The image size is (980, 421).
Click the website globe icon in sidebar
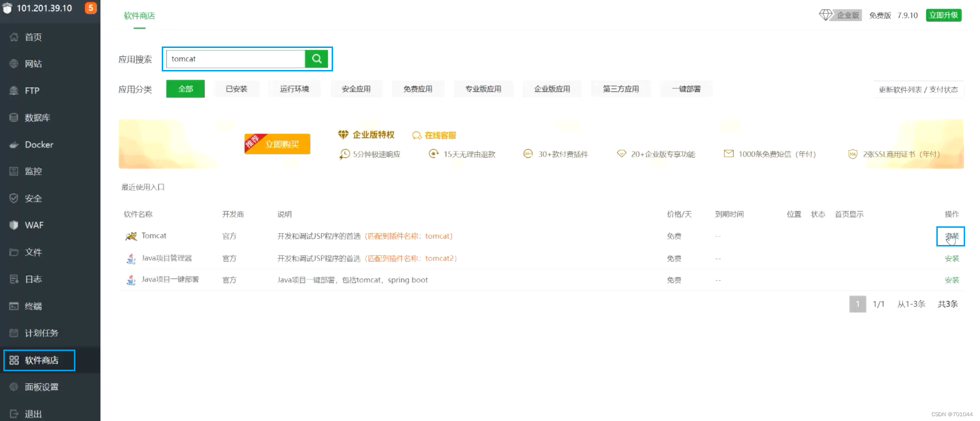click(14, 64)
